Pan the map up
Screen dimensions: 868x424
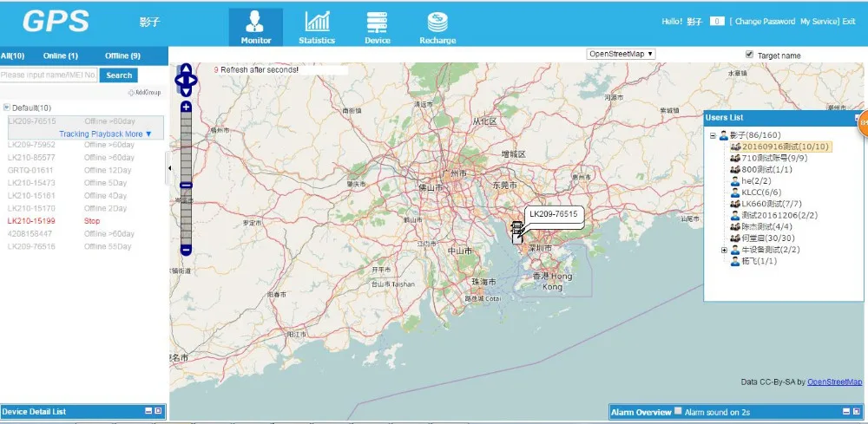point(186,69)
